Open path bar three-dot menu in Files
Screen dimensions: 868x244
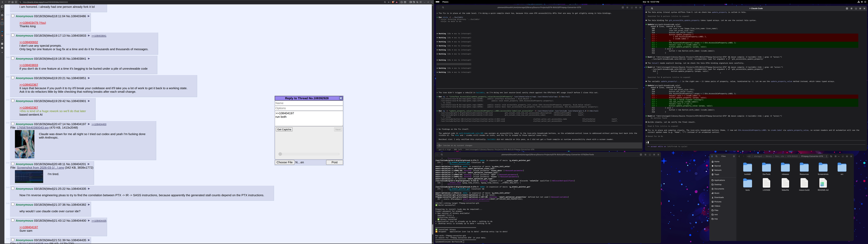pos(827,156)
